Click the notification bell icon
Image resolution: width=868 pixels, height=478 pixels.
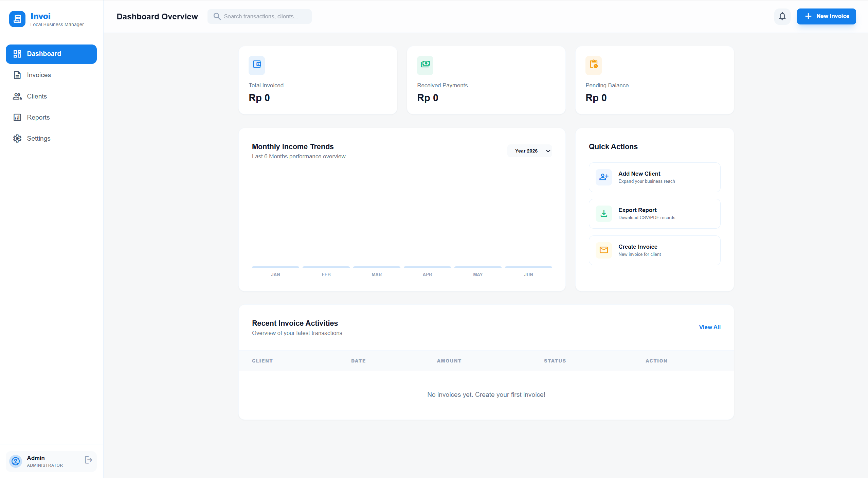point(782,16)
